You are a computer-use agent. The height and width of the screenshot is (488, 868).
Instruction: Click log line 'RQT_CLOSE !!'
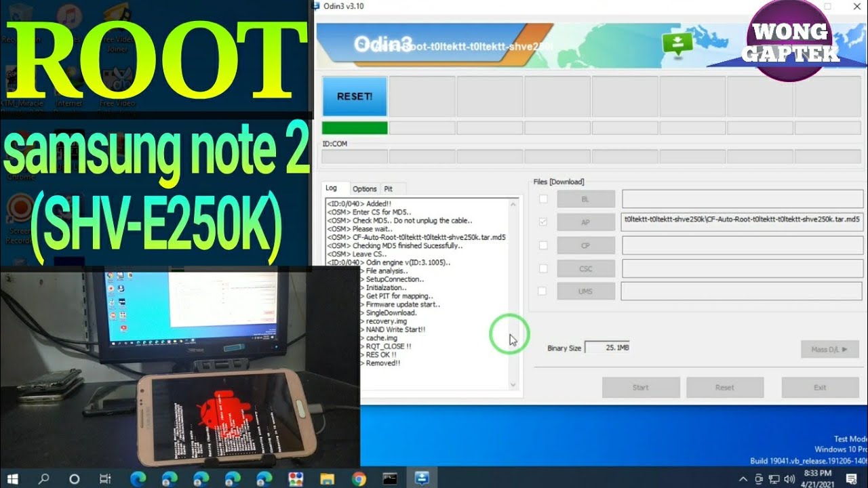coord(389,346)
